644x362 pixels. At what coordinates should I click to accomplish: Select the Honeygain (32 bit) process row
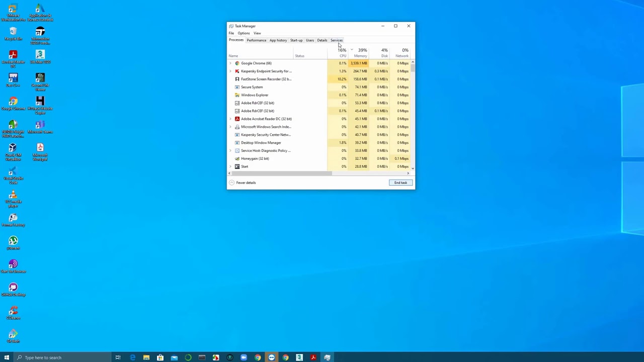point(319,158)
